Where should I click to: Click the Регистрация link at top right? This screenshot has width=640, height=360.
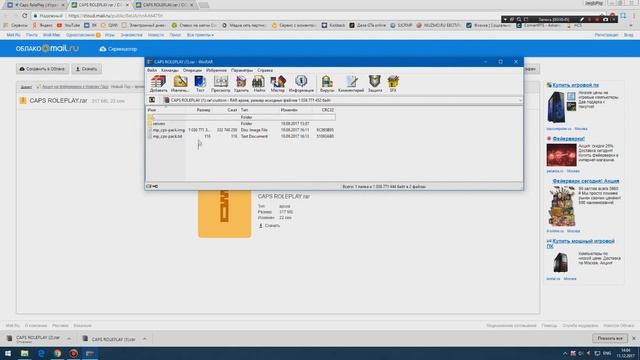[x=607, y=35]
